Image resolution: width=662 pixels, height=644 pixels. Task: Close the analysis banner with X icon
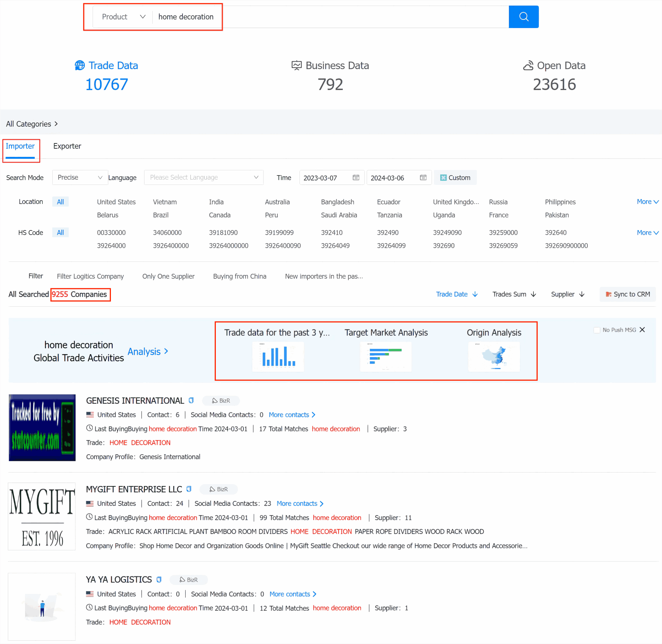click(642, 329)
